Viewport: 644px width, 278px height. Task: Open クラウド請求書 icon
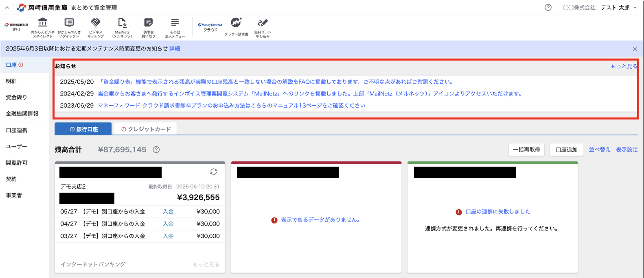(x=236, y=27)
